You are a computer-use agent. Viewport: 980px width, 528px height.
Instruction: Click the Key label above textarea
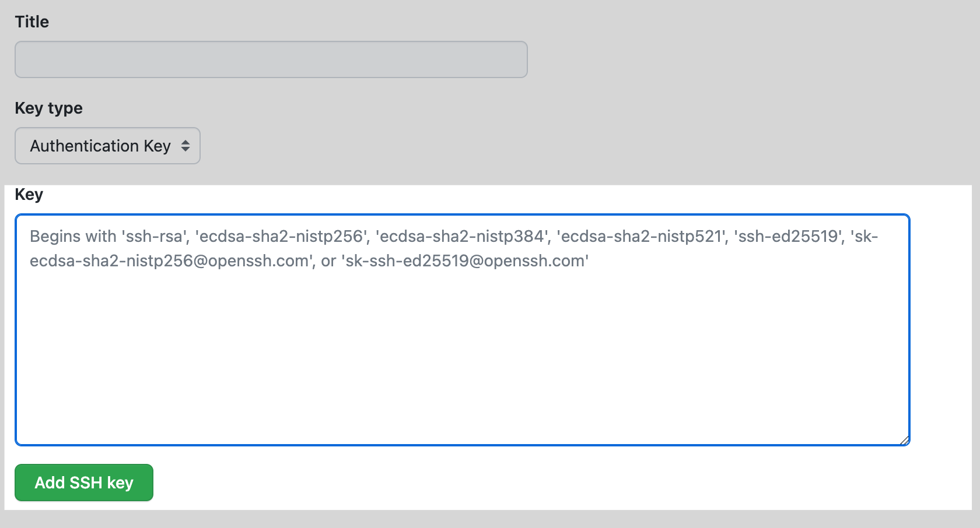click(29, 195)
